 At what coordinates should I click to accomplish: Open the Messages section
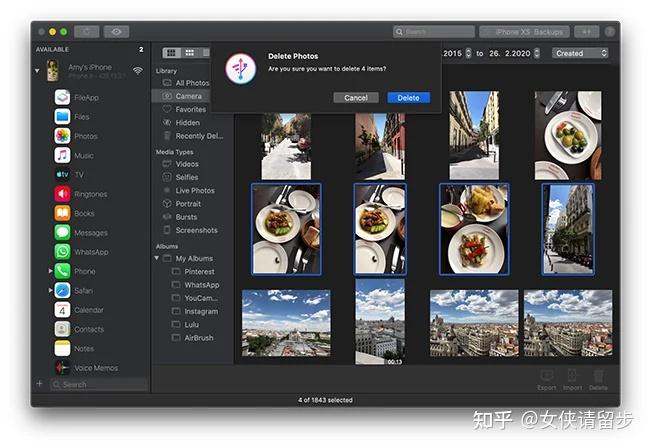(81, 233)
